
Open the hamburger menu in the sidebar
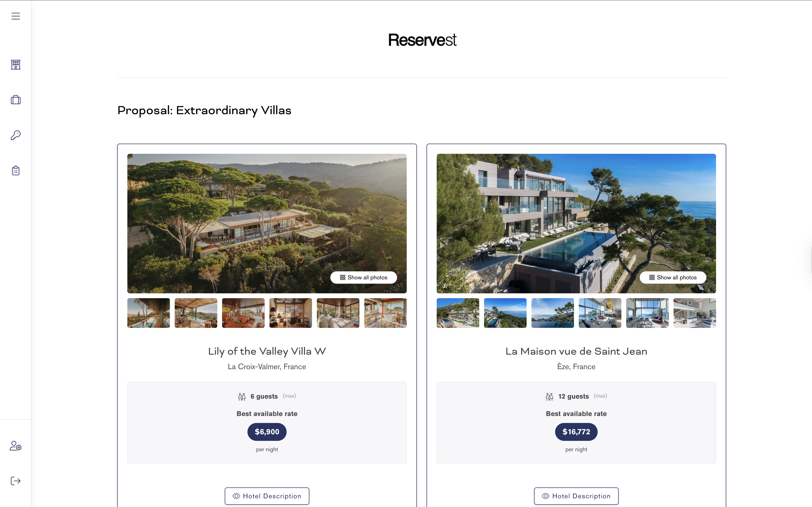pyautogui.click(x=15, y=16)
